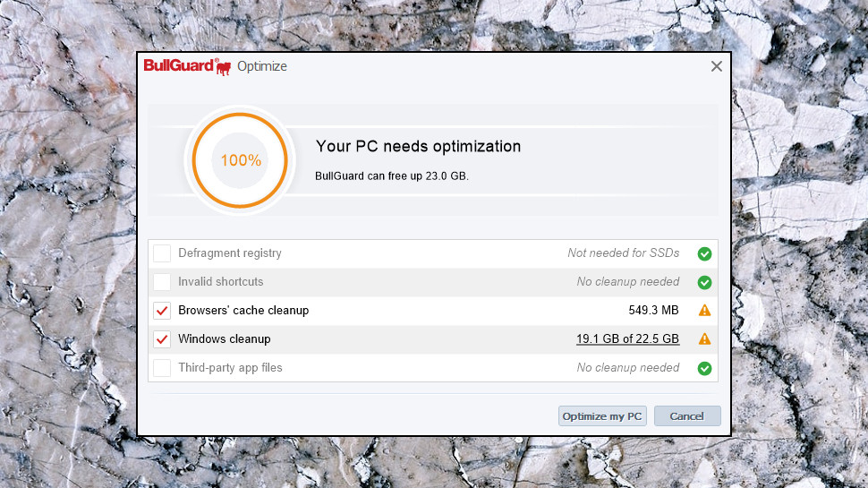Click the Optimize title text
Screen dimensions: 868x488
click(x=262, y=66)
